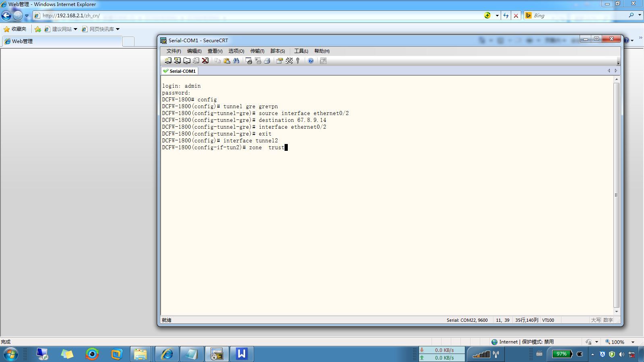The height and width of the screenshot is (362, 644).
Task: Click the Windows Start button
Action: (11, 354)
